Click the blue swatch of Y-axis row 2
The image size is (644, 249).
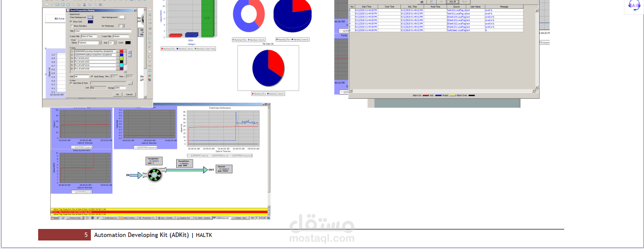121,55
